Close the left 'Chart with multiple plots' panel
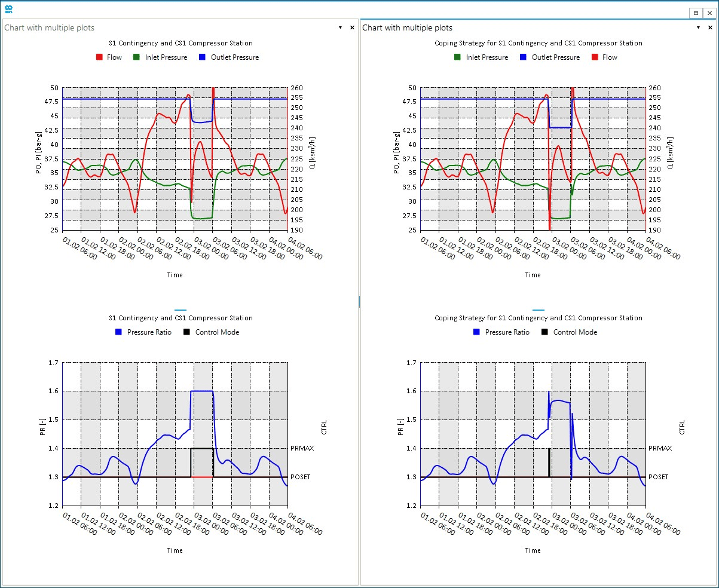 352,27
